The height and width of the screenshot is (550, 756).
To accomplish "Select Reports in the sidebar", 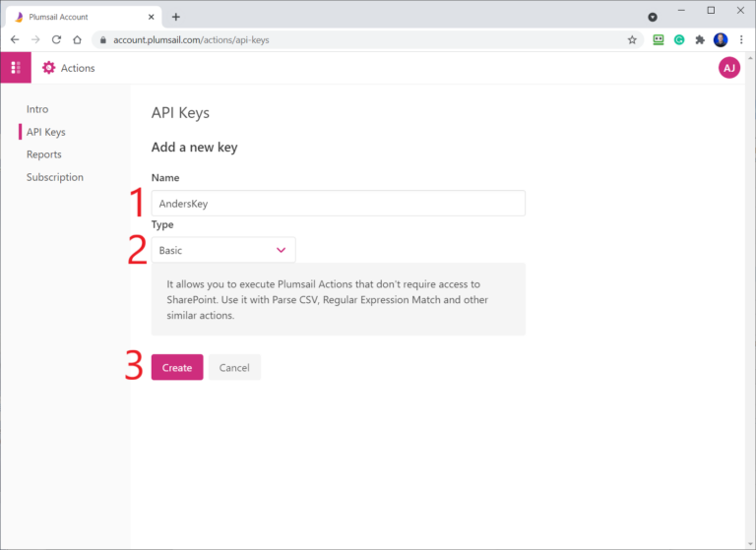I will [x=44, y=154].
